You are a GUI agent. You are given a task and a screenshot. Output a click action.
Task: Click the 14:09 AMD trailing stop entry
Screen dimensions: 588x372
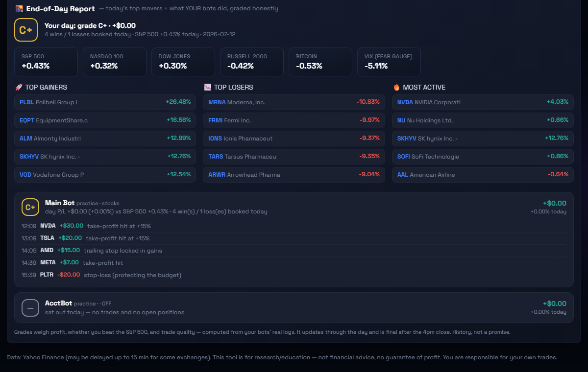tap(294, 251)
